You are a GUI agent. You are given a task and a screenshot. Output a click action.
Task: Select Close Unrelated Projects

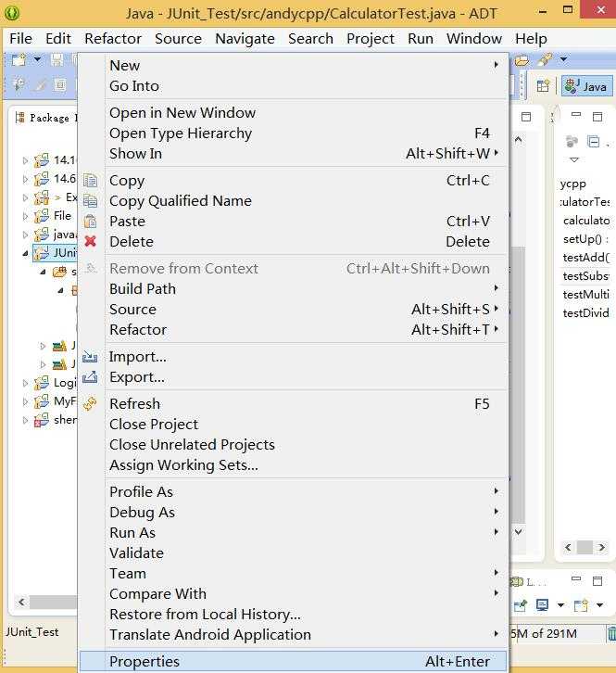293,445
